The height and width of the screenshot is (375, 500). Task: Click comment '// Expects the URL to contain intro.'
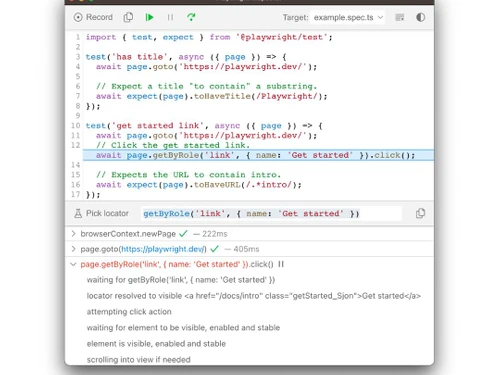pos(188,175)
